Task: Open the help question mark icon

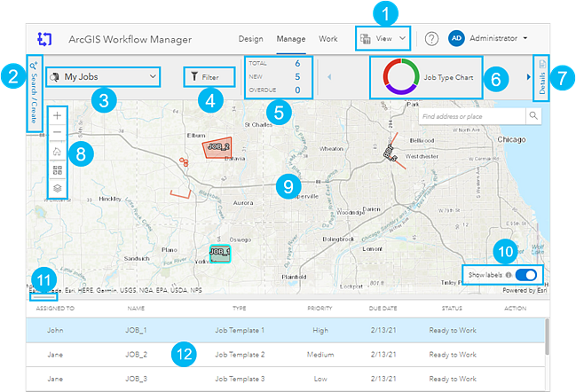Action: (x=431, y=38)
